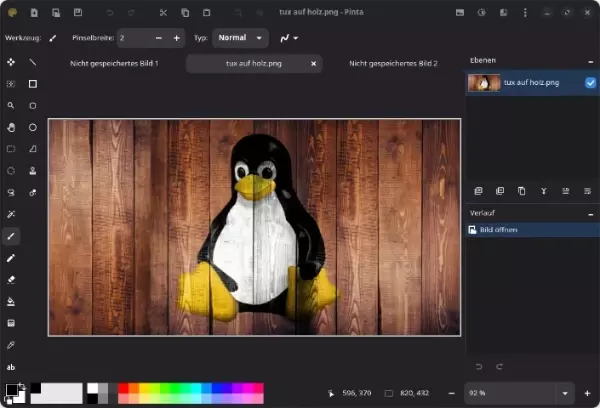This screenshot has width=600, height=408.
Task: Select Bild öffnen history entry
Action: (533, 230)
